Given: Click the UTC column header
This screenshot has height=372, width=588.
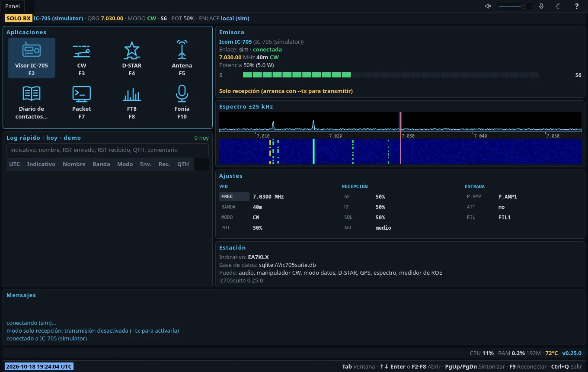Looking at the screenshot, I should tap(15, 164).
